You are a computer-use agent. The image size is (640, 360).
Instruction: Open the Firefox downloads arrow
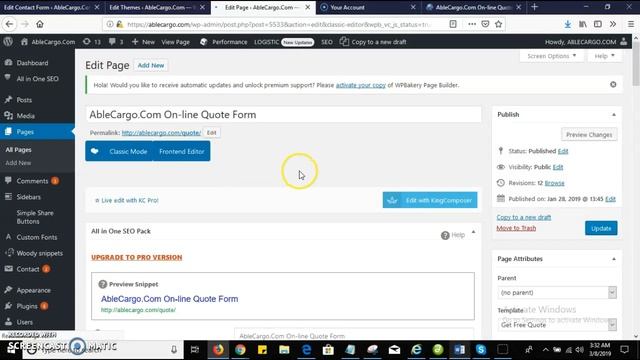click(x=567, y=24)
